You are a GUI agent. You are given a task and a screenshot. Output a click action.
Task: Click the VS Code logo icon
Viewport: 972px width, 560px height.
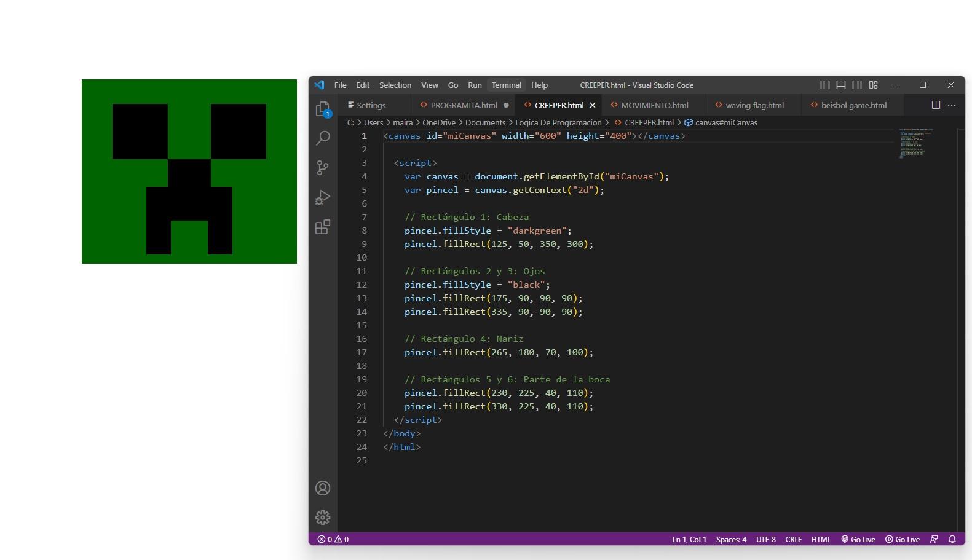pyautogui.click(x=319, y=85)
